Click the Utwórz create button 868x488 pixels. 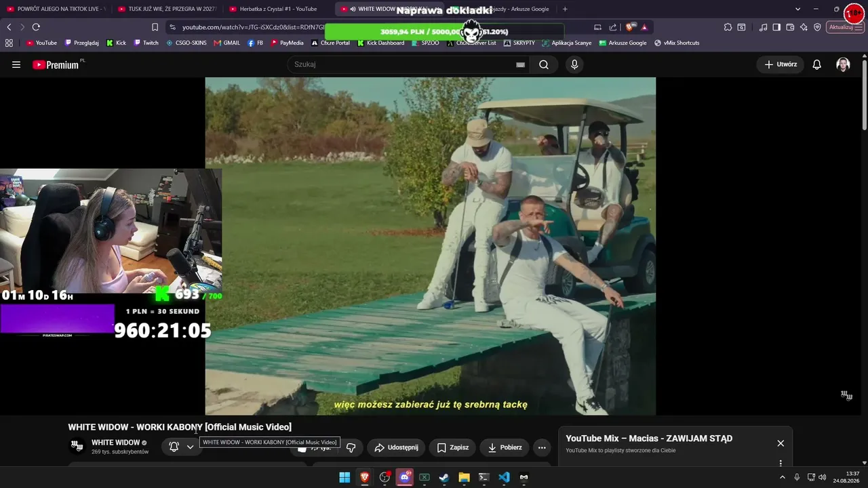pyautogui.click(x=781, y=64)
